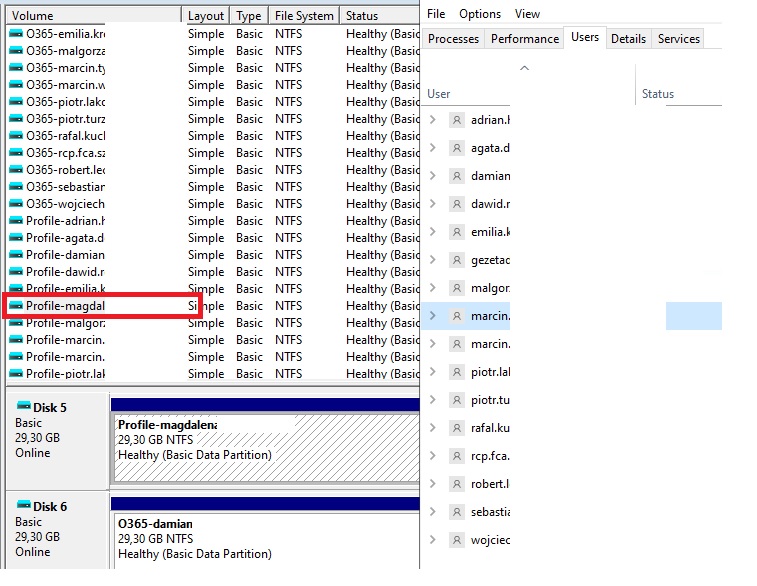The height and width of the screenshot is (586, 757).
Task: Expand the highlighted marcin user entry
Action: (x=433, y=316)
